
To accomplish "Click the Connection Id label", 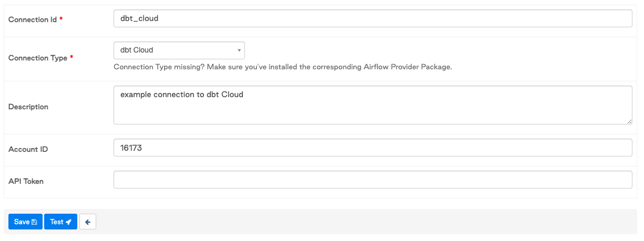I will (33, 19).
